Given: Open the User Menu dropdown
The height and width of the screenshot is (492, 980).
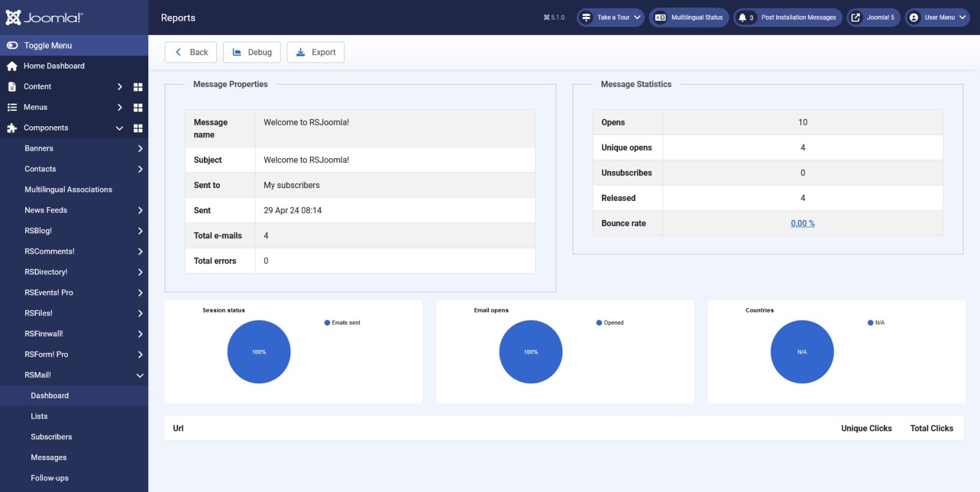Looking at the screenshot, I should click(x=937, y=17).
